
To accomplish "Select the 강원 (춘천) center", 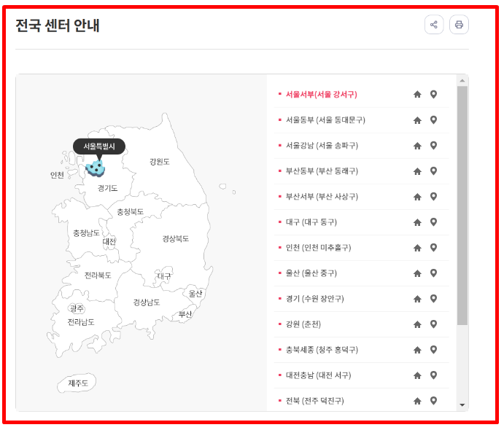I will [303, 324].
